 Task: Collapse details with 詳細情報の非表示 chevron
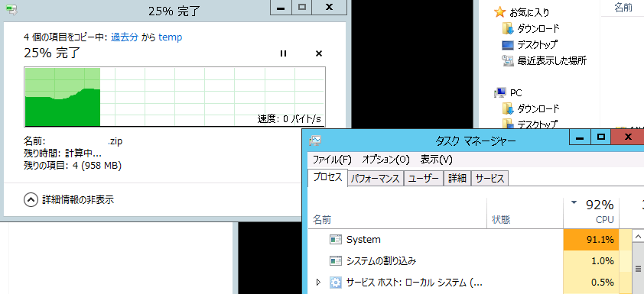pos(31,200)
